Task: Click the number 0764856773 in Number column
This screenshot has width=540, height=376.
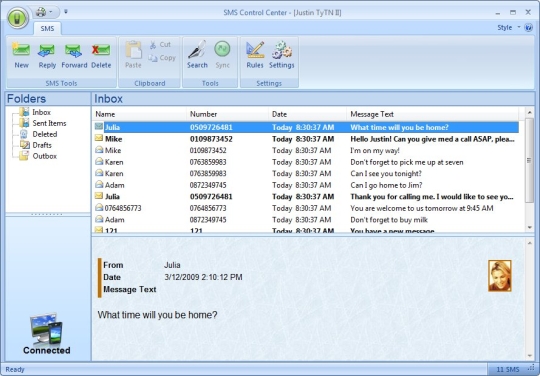Action: [208, 208]
